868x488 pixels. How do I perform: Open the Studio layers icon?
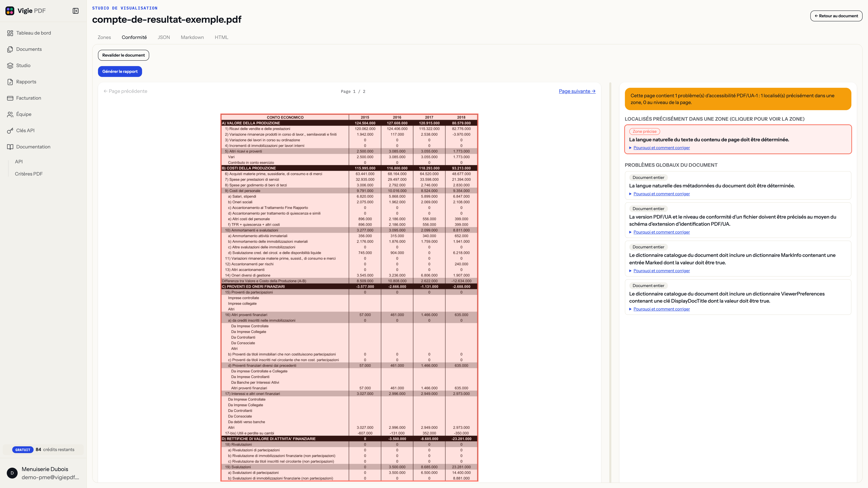coord(10,65)
